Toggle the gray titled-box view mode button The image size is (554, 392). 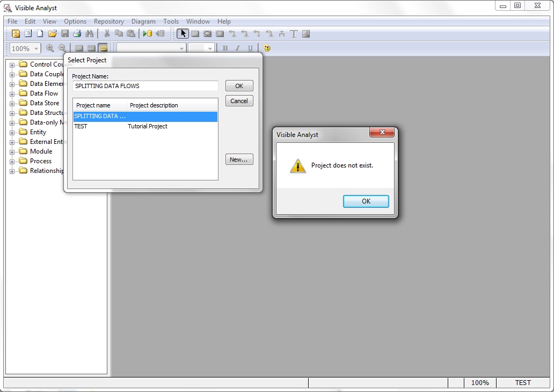pyautogui.click(x=91, y=48)
